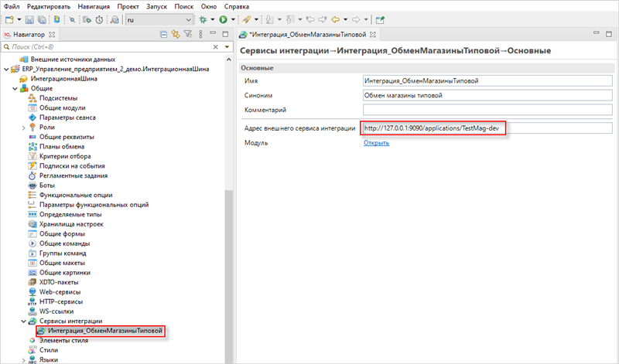Viewport: 619px width, 364px height.
Task: Click the Открыть module link
Action: [x=376, y=143]
